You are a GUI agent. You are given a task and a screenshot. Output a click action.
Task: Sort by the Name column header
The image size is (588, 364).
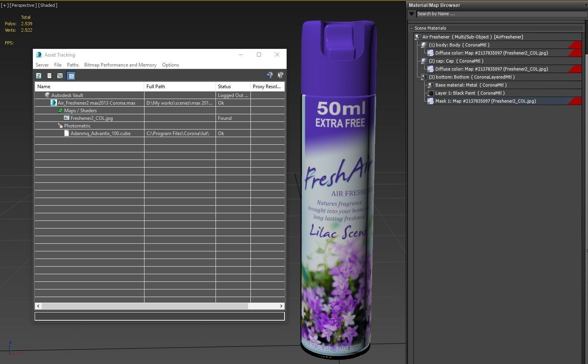click(x=89, y=87)
